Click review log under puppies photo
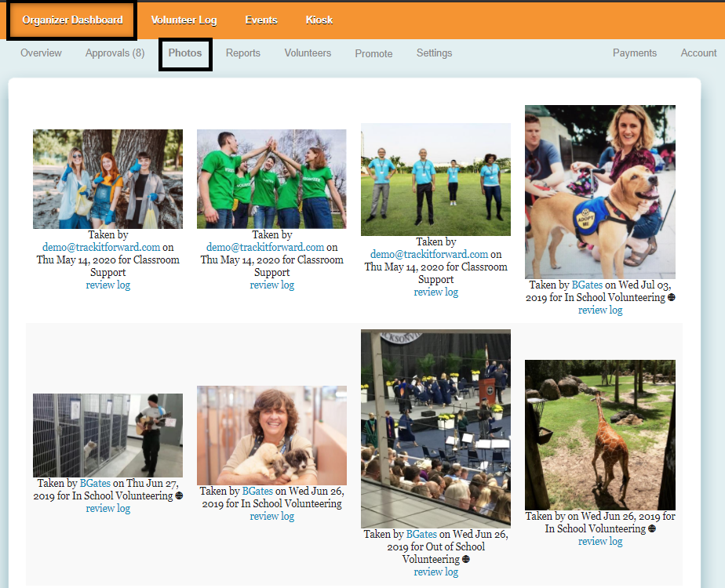 (271, 517)
